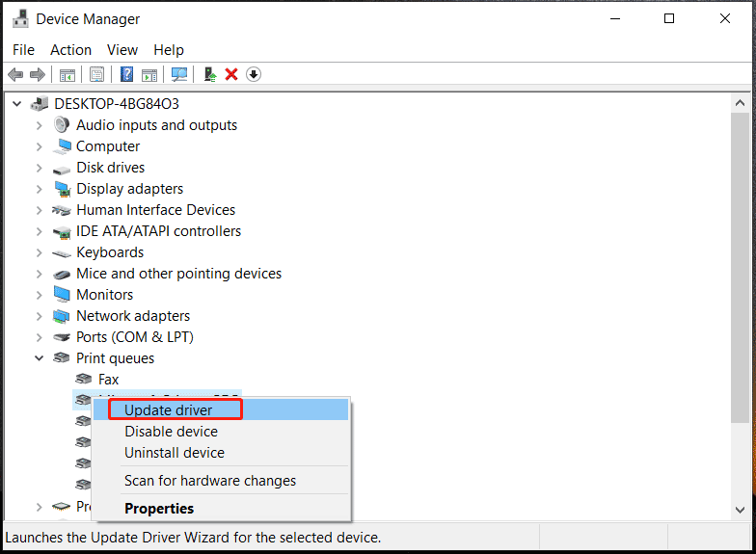
Task: Click the Audio inputs and outputs speaker icon
Action: 62,125
